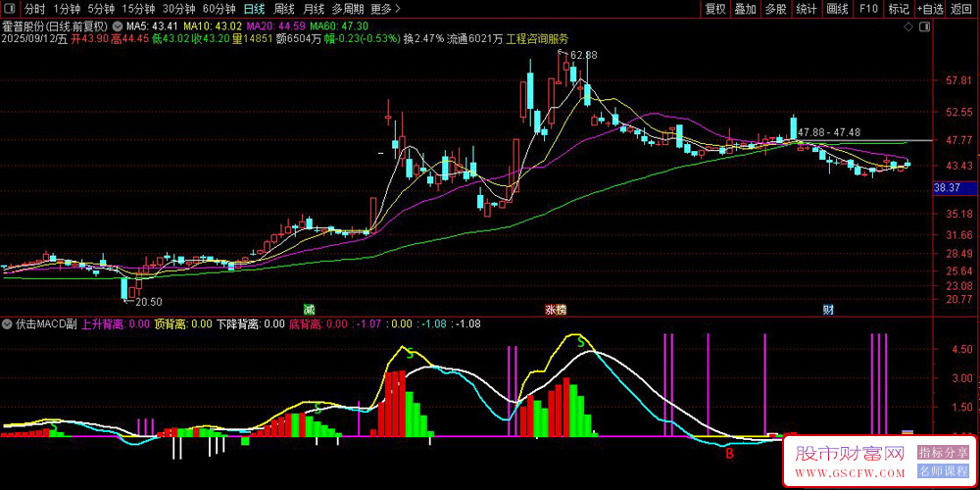The width and height of the screenshot is (980, 490).
Task: Click the 换2.47% turnover rate
Action: click(x=423, y=38)
